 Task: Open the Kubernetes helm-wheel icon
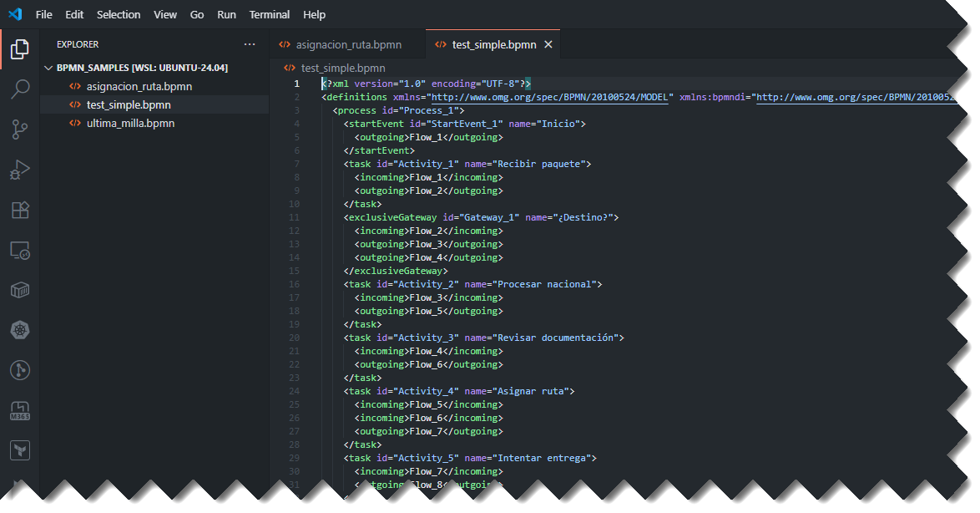(20, 330)
